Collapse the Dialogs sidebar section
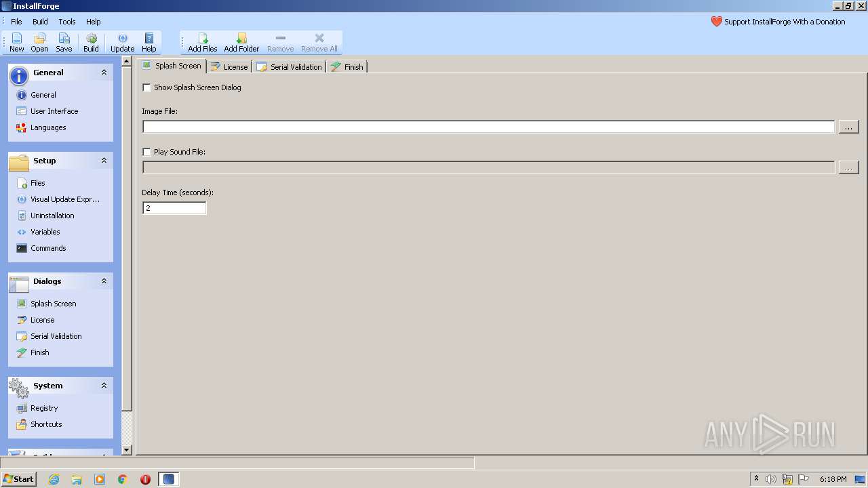Image resolution: width=868 pixels, height=488 pixels. pos(104,281)
